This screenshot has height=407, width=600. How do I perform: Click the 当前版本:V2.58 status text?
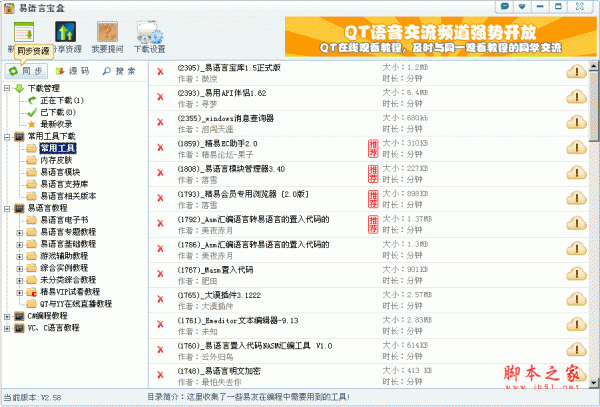click(x=32, y=398)
